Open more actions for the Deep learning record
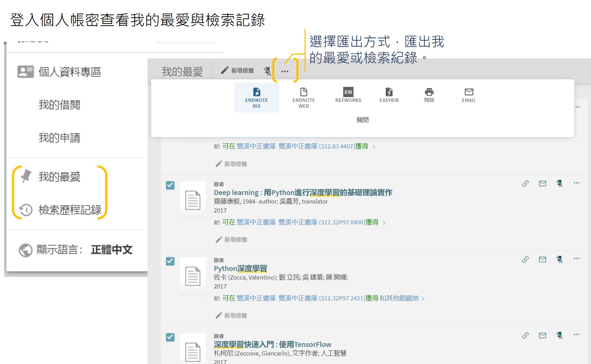 click(577, 183)
